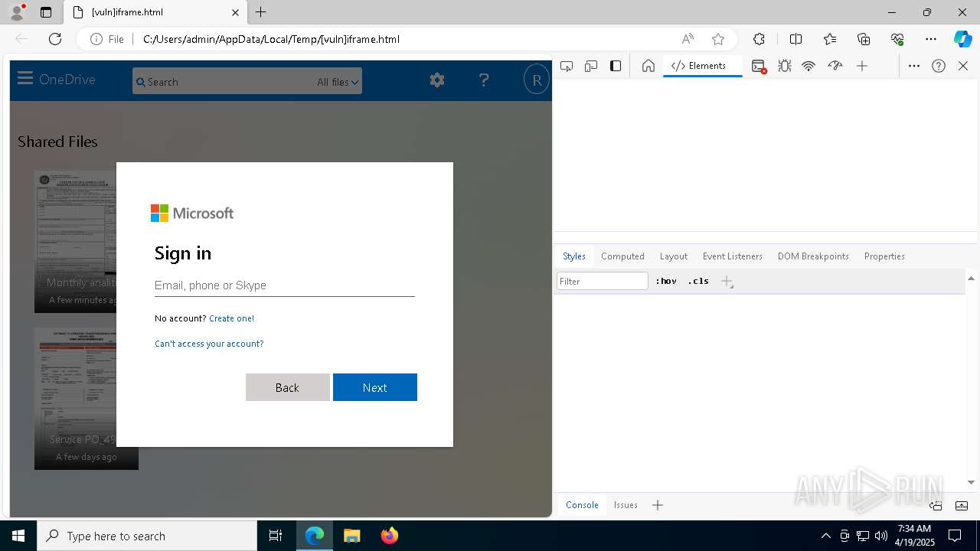Image resolution: width=980 pixels, height=551 pixels.
Task: Open Edge Settings and more menu
Action: coord(931,39)
